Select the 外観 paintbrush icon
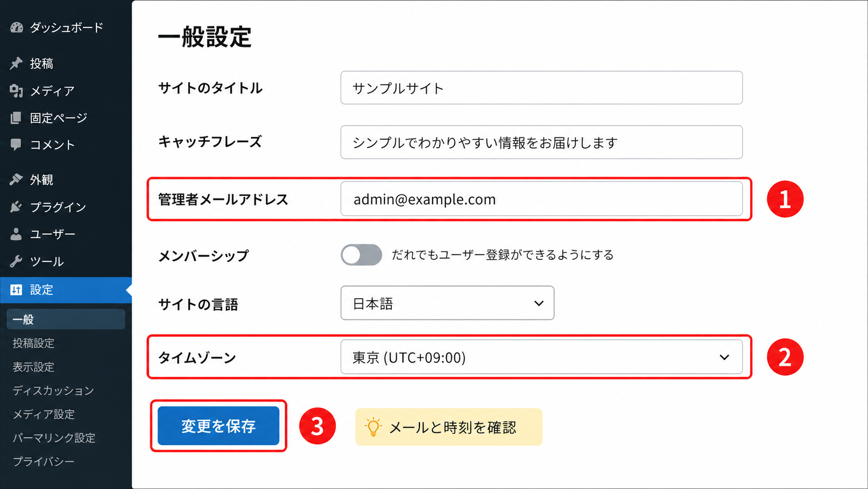This screenshot has width=868, height=489. pyautogui.click(x=17, y=180)
